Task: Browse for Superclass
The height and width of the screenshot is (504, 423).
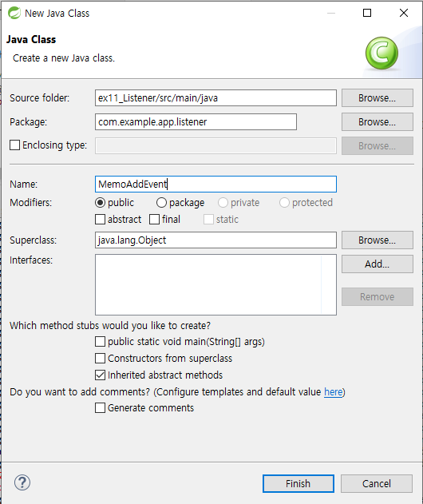Action: [377, 240]
